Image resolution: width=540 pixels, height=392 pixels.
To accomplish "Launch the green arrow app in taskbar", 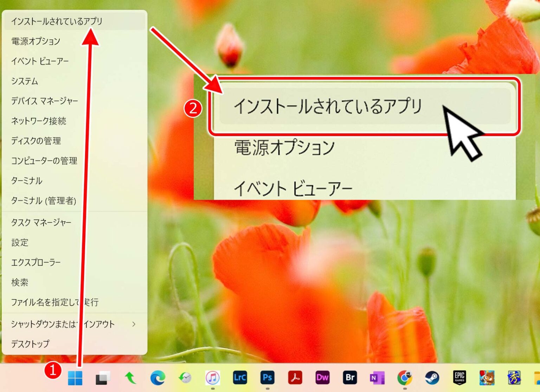I will coord(130,378).
